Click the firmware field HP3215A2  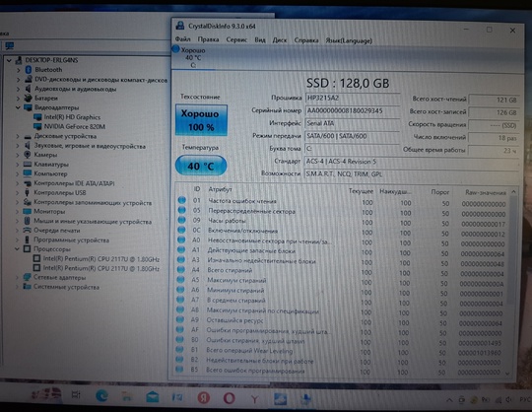point(352,99)
